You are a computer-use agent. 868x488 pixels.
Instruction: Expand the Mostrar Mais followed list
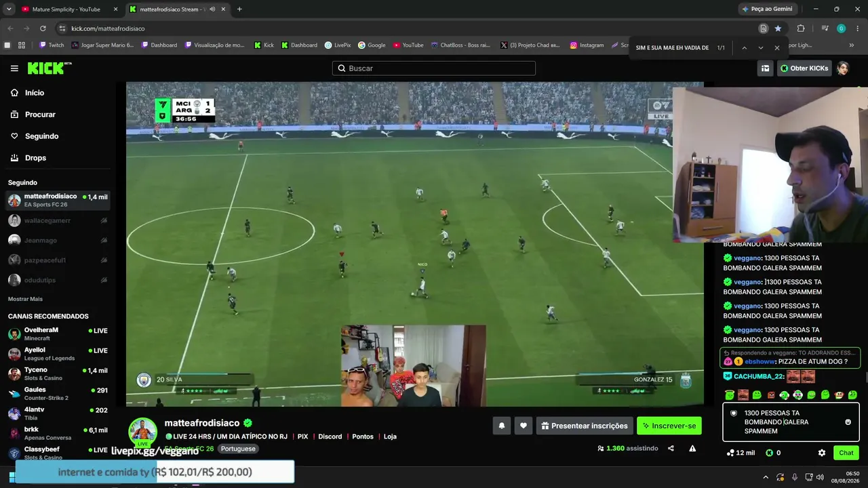(x=25, y=299)
